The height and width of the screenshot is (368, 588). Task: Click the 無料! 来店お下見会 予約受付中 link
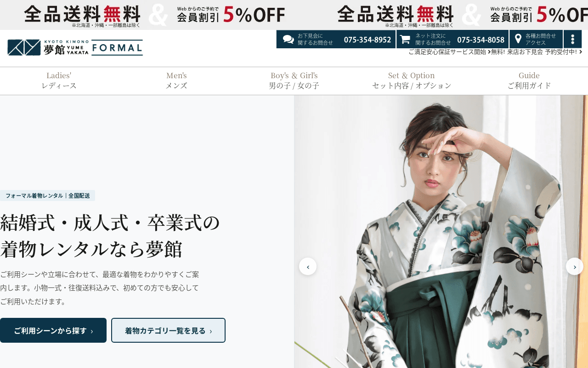pyautogui.click(x=534, y=52)
